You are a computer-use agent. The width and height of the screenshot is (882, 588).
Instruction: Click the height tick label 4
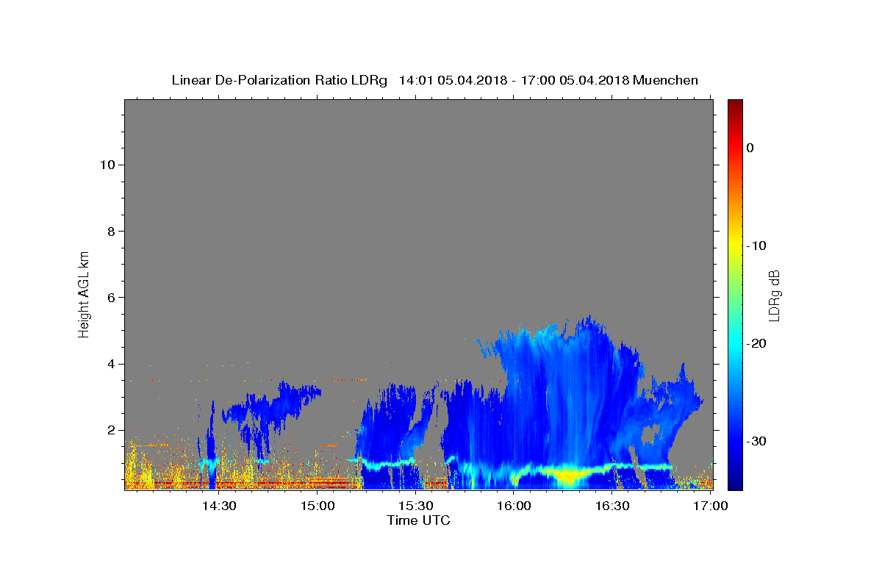click(x=111, y=364)
